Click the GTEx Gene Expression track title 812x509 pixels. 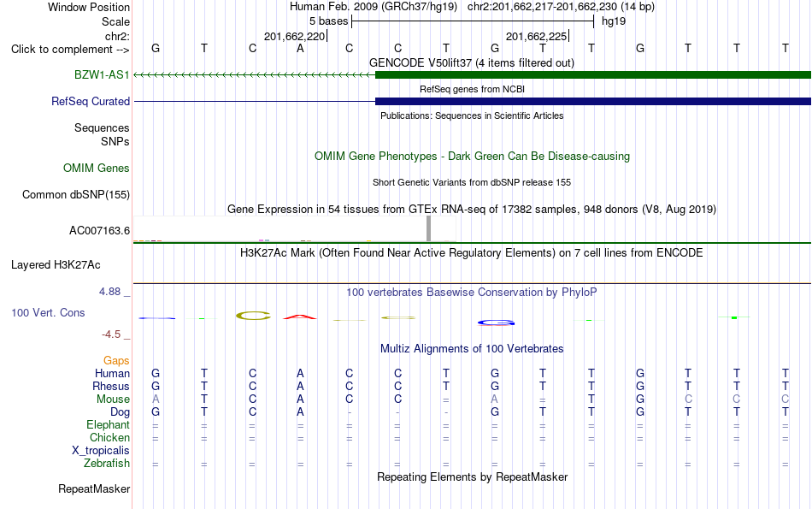472,209
